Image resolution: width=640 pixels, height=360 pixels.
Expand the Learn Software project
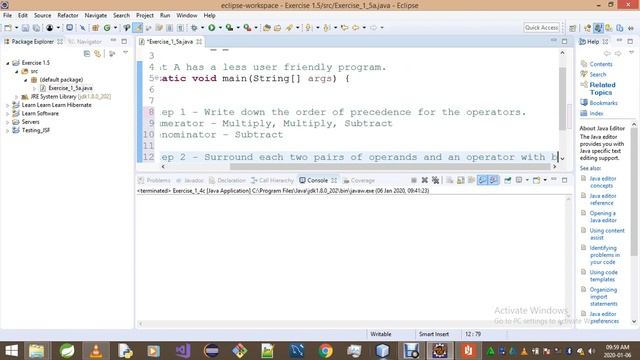pyautogui.click(x=7, y=113)
